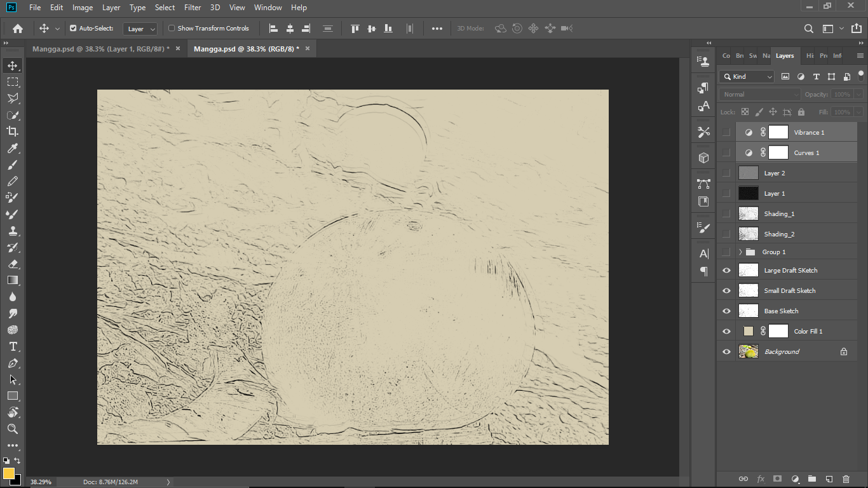Image resolution: width=868 pixels, height=488 pixels.
Task: Expand the Group 1 layer folder
Action: [740, 252]
